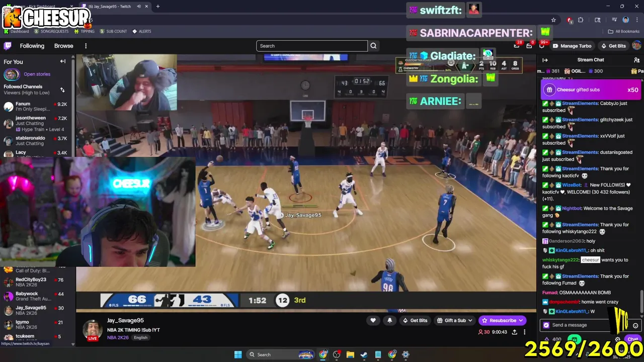644x362 pixels.
Task: Bookmark this page with star icon
Action: coord(553,20)
